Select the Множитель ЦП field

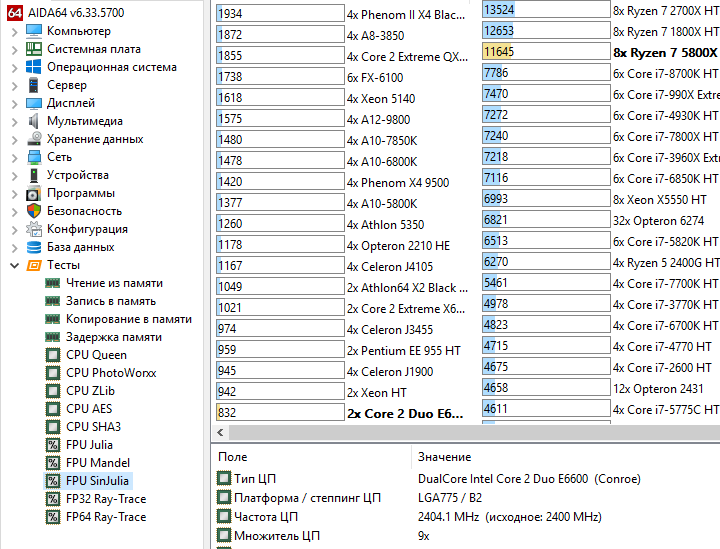point(277,535)
